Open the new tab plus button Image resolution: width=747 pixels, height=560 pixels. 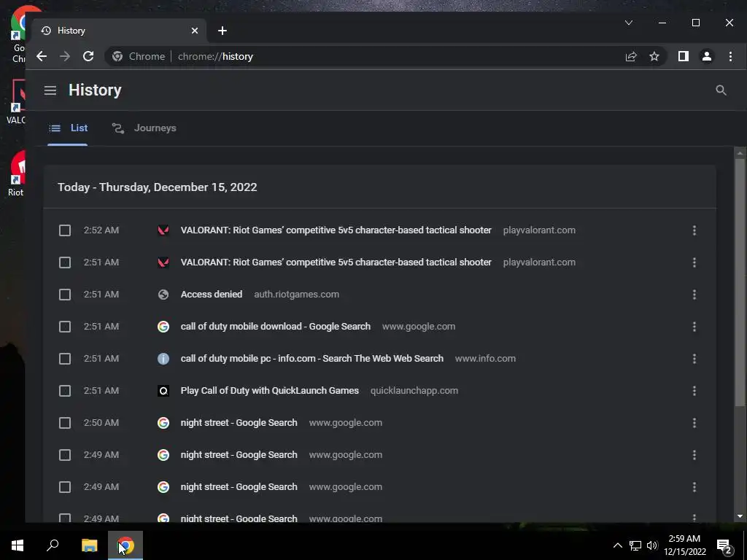click(x=222, y=31)
